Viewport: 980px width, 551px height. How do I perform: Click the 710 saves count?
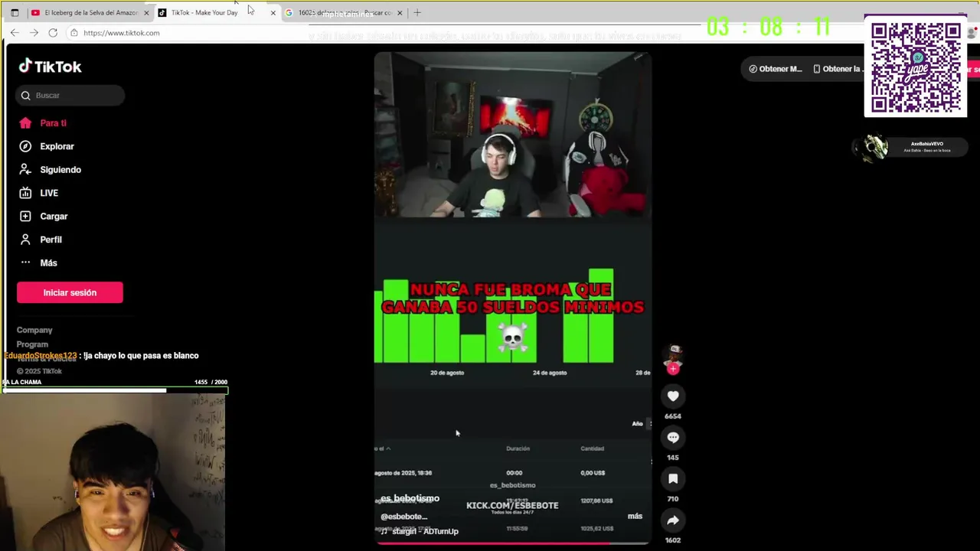click(x=673, y=499)
